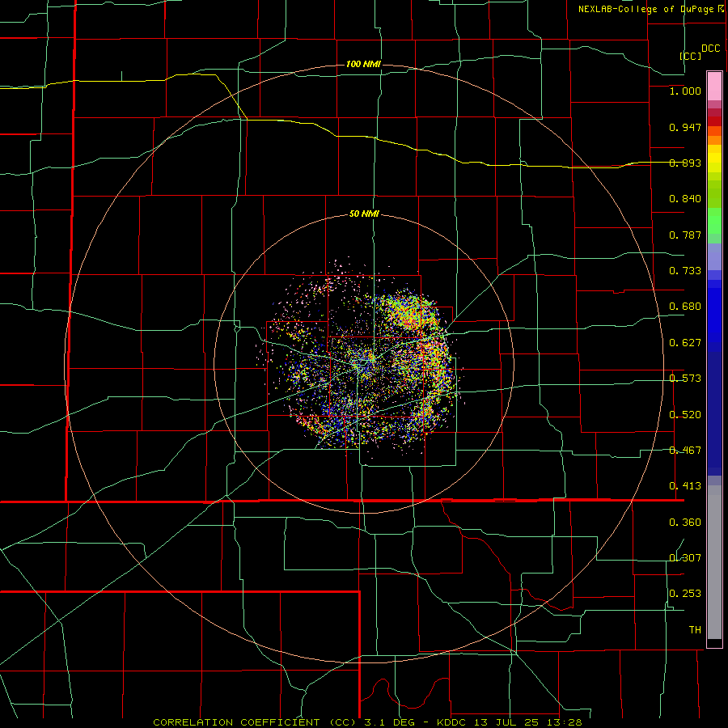728x728 pixels.
Task: Click the 0.680 scale value
Action: [685, 307]
